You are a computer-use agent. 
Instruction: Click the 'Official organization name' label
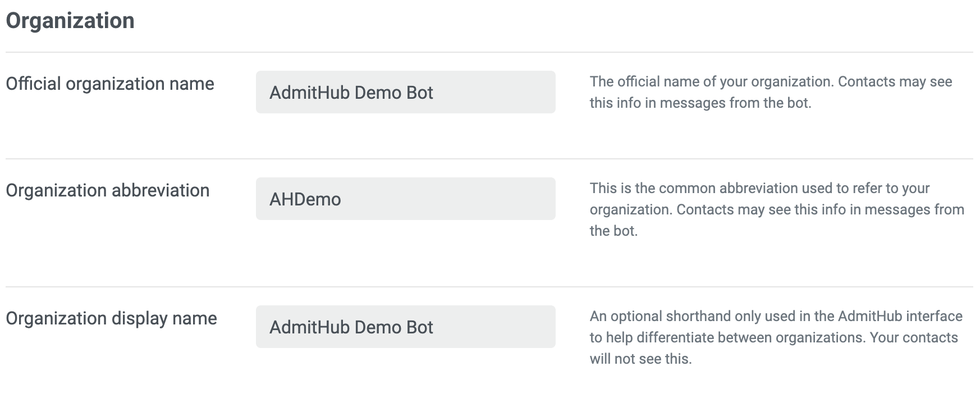(110, 84)
